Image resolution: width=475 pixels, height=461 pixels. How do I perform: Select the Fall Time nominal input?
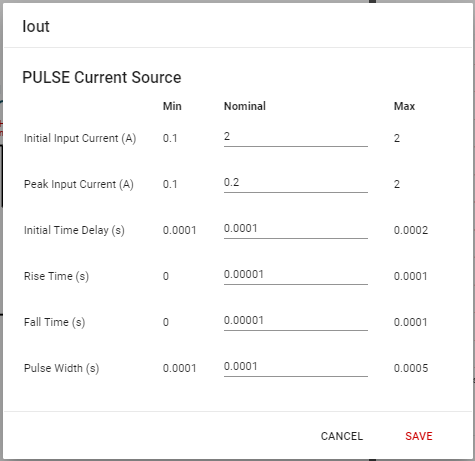pos(296,321)
